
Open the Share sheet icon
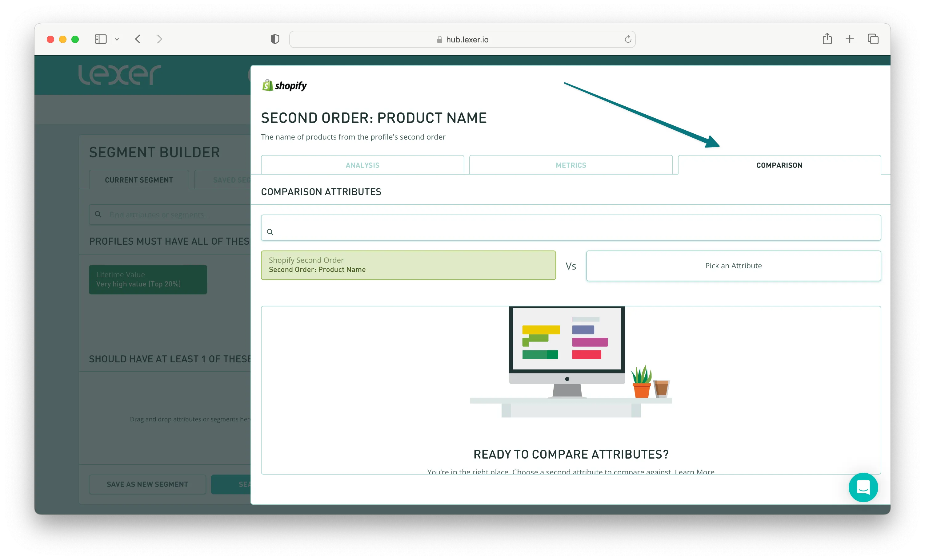pyautogui.click(x=827, y=39)
